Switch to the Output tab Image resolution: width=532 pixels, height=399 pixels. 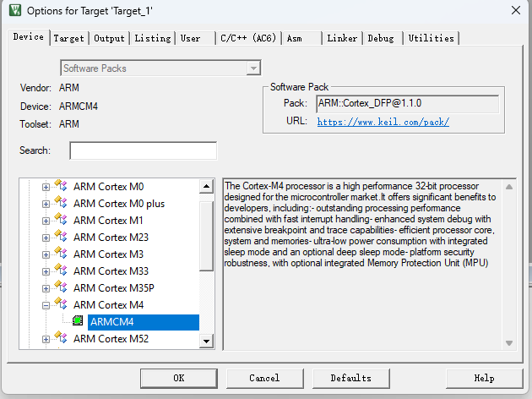coord(109,38)
